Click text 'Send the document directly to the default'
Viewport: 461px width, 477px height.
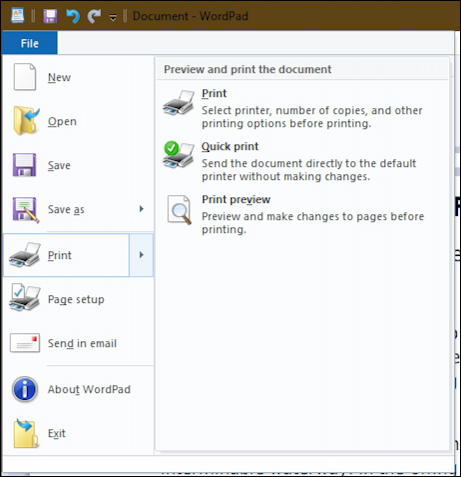click(x=309, y=163)
